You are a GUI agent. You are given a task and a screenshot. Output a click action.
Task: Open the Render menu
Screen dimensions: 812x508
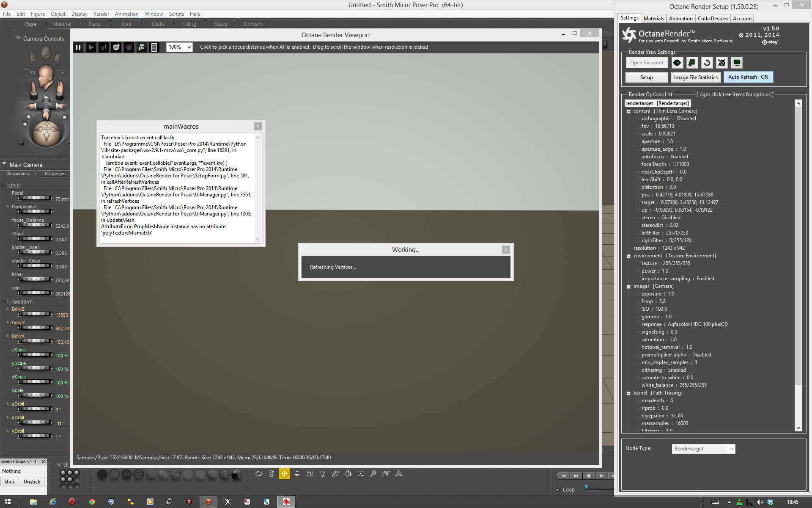coord(101,14)
